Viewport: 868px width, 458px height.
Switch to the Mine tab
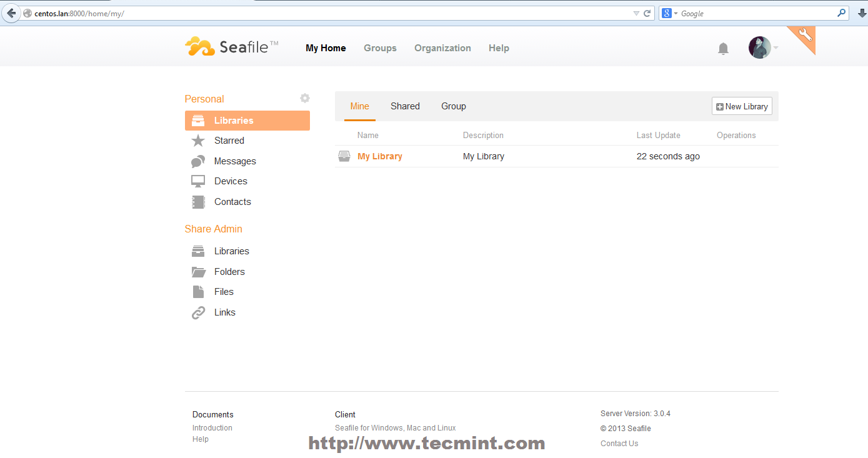(x=359, y=106)
